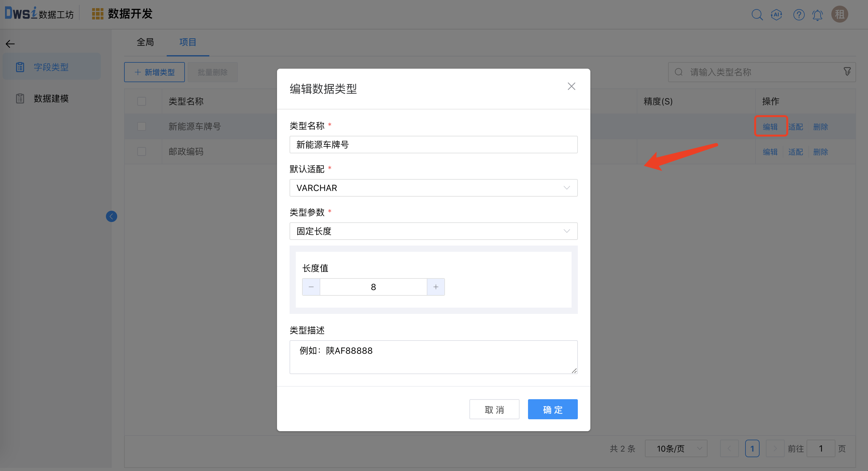
Task: Toggle the select-all header checkbox
Action: pyautogui.click(x=142, y=101)
